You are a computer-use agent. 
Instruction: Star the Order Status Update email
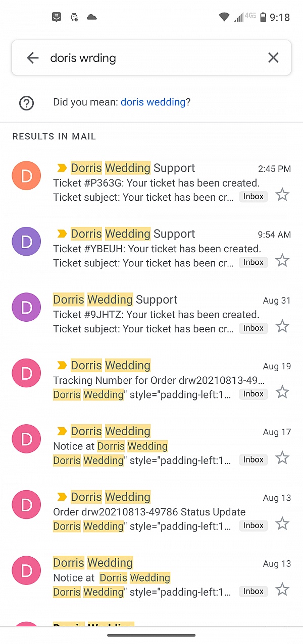282,524
